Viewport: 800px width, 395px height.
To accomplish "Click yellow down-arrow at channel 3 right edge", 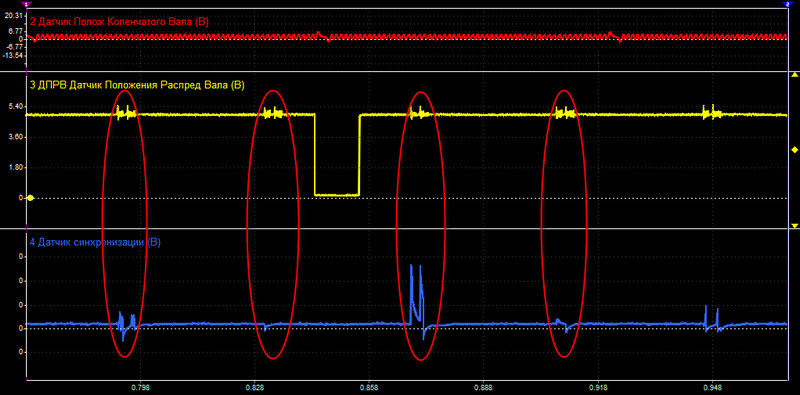I will pos(794,225).
